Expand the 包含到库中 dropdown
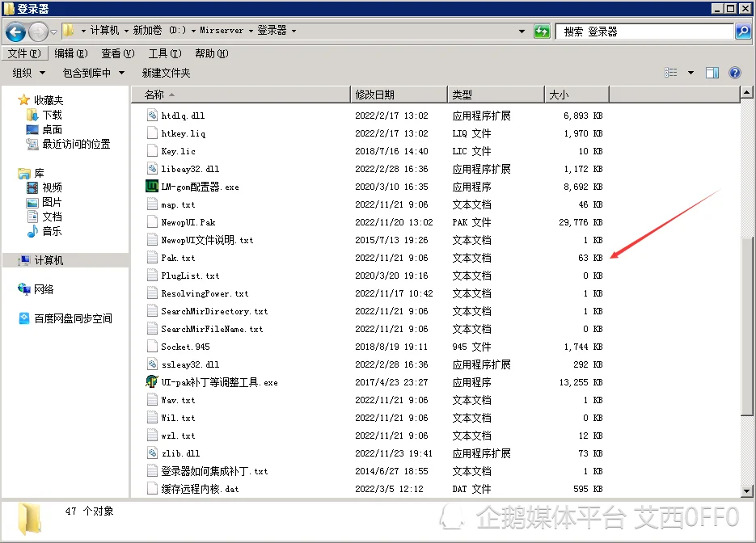Image resolution: width=756 pixels, height=543 pixels. [x=93, y=73]
